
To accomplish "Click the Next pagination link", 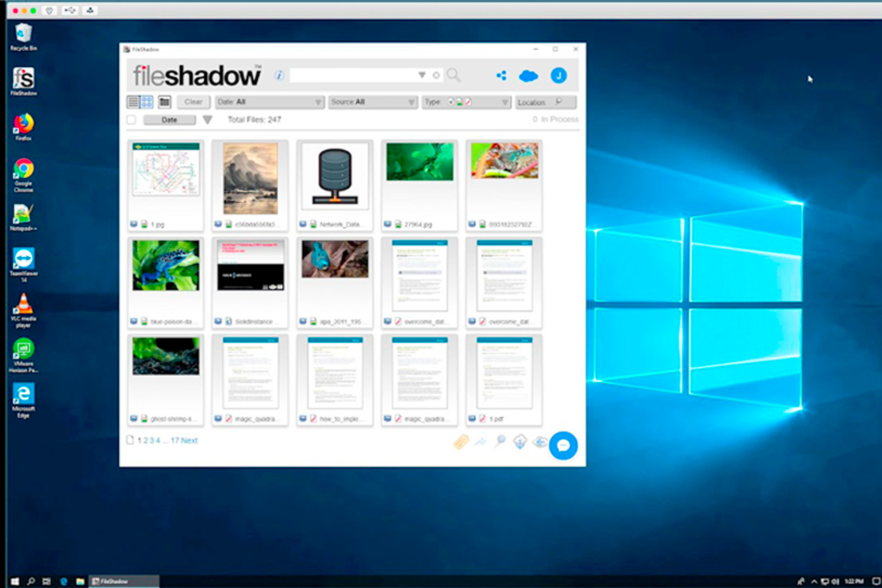I will [190, 440].
